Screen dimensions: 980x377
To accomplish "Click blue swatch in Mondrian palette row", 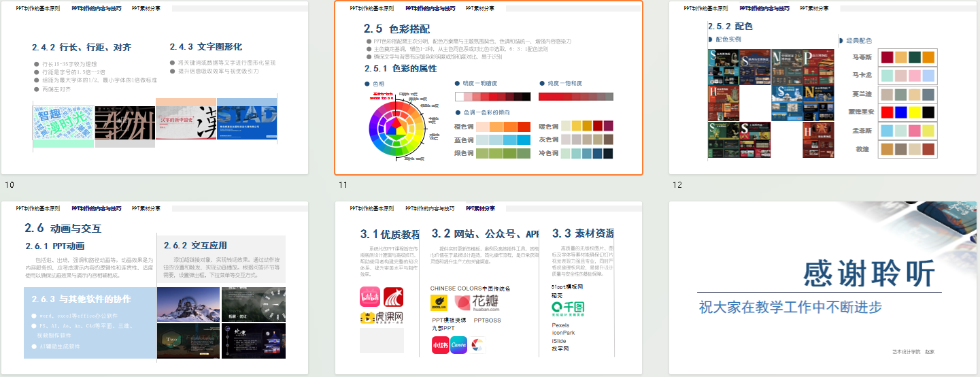I will pyautogui.click(x=900, y=112).
